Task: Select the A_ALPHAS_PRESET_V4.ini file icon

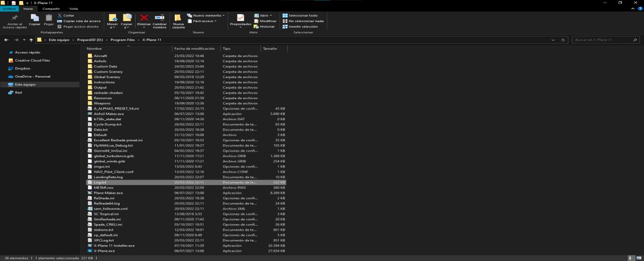Action: [90, 108]
